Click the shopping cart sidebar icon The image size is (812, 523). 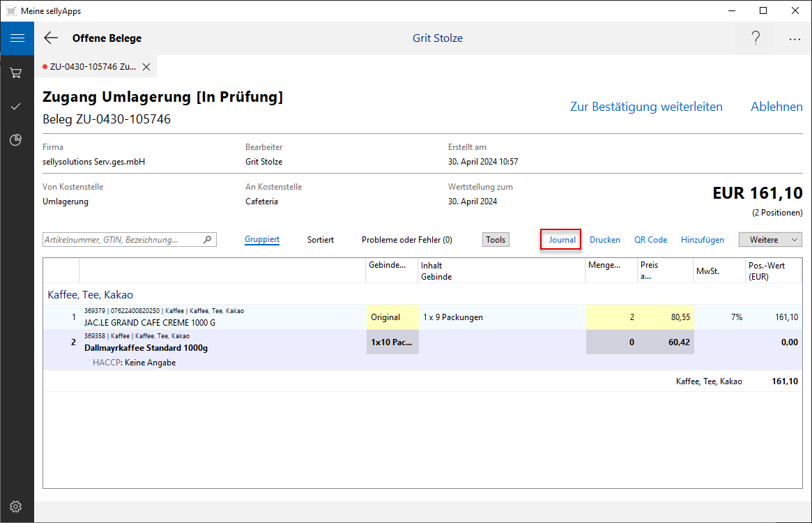tap(16, 73)
